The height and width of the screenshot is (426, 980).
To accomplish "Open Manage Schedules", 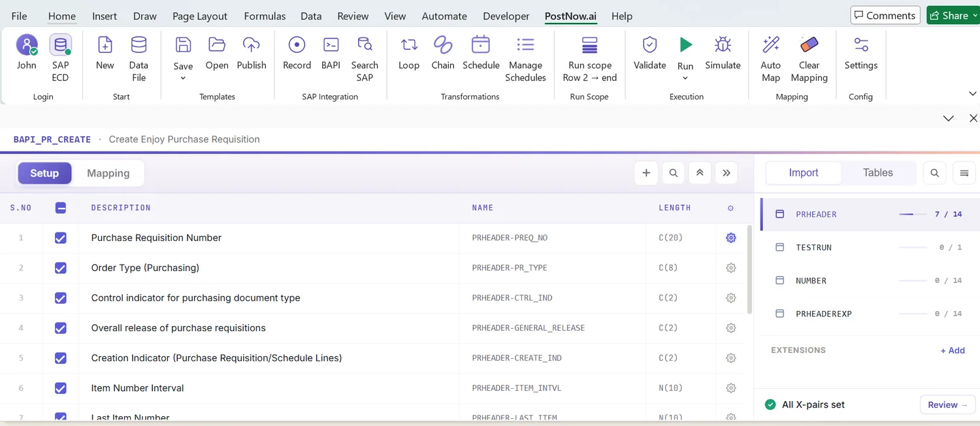I will point(525,45).
